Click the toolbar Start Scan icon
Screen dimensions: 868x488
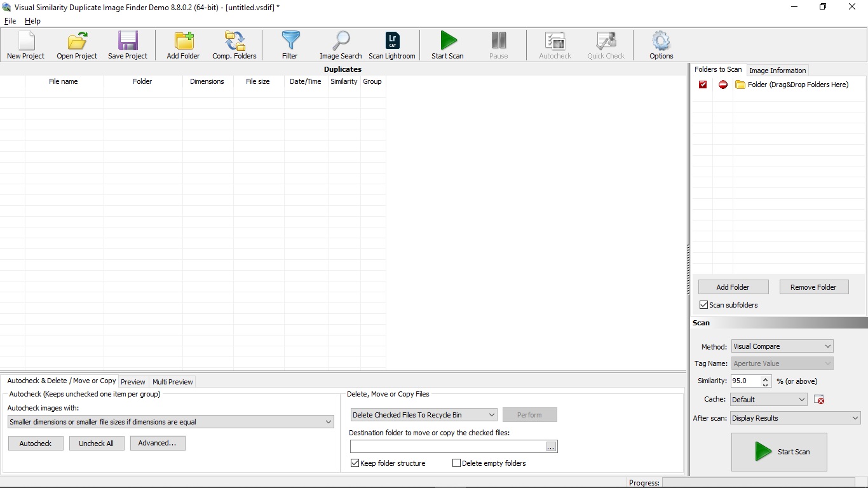(x=448, y=41)
